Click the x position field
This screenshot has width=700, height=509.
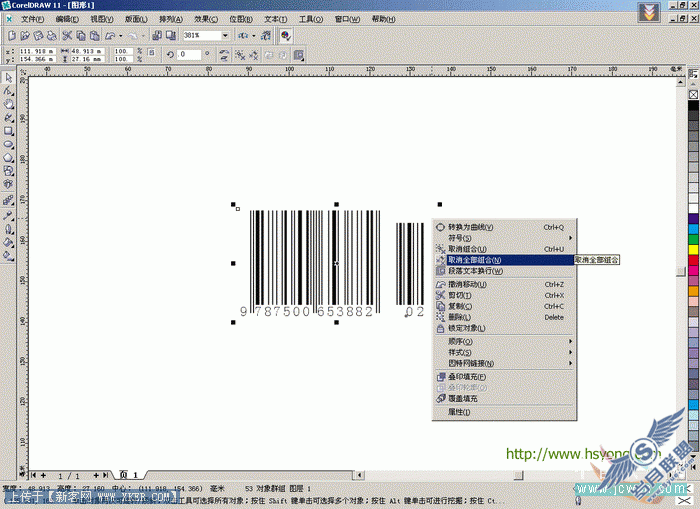37,51
